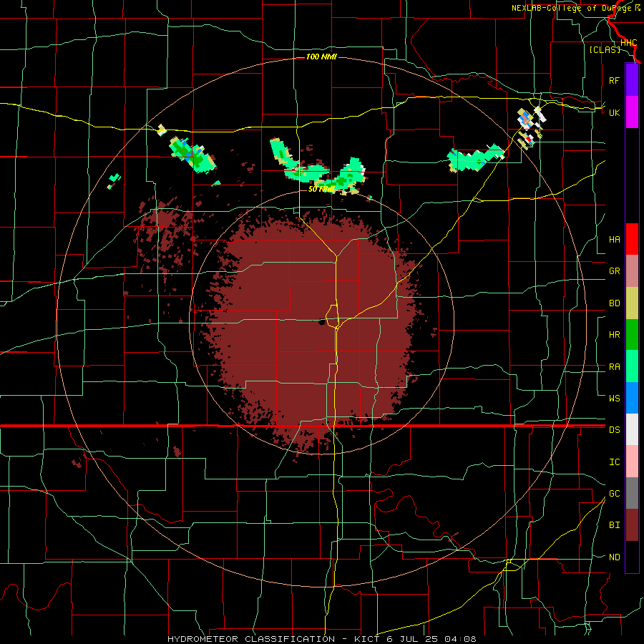Pick the dark green HR legend swatch
The width and height of the screenshot is (644, 644).
pos(632,334)
